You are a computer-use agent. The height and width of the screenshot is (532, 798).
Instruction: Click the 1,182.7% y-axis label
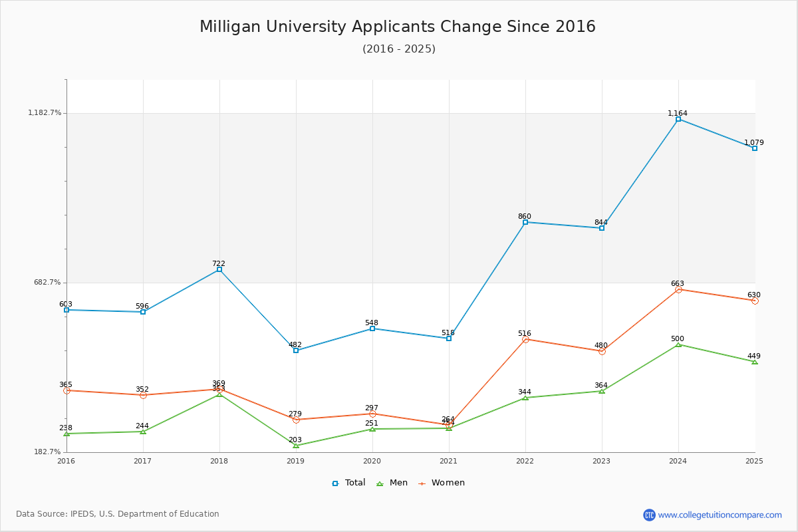[45, 113]
